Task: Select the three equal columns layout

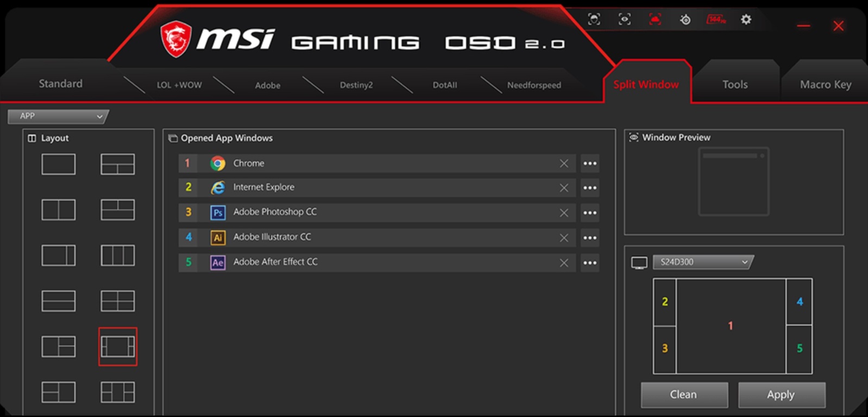Action: coord(118,255)
